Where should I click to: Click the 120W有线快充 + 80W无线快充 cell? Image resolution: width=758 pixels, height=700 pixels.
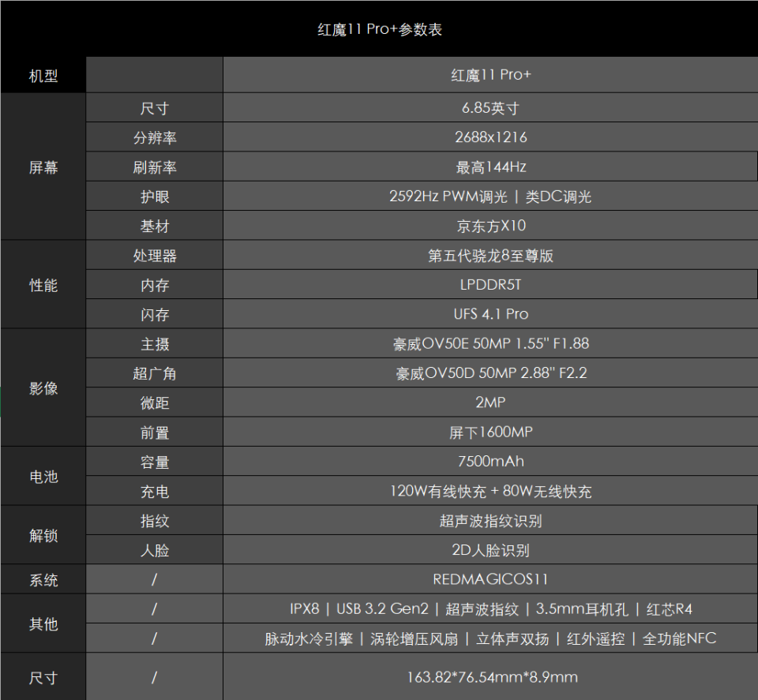pyautogui.click(x=490, y=491)
